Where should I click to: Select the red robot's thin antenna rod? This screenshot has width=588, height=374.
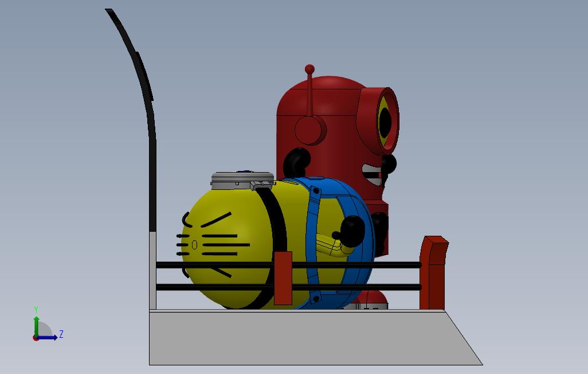(310, 95)
